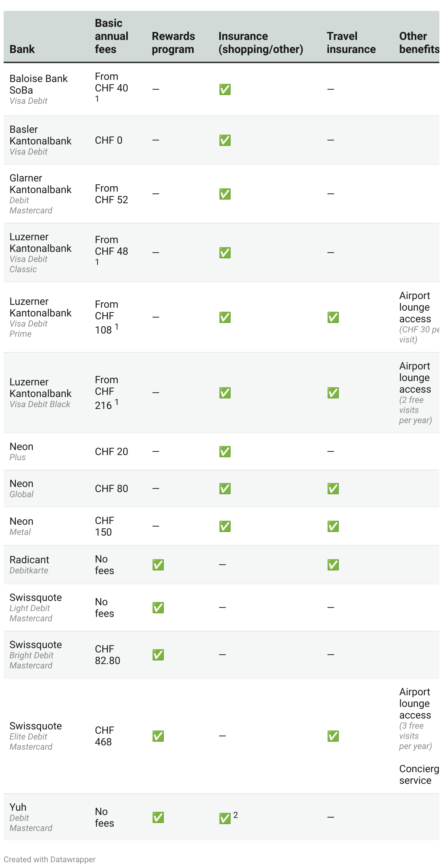Click the Basic annual fees column header
This screenshot has height=868, width=443.
coord(111,36)
